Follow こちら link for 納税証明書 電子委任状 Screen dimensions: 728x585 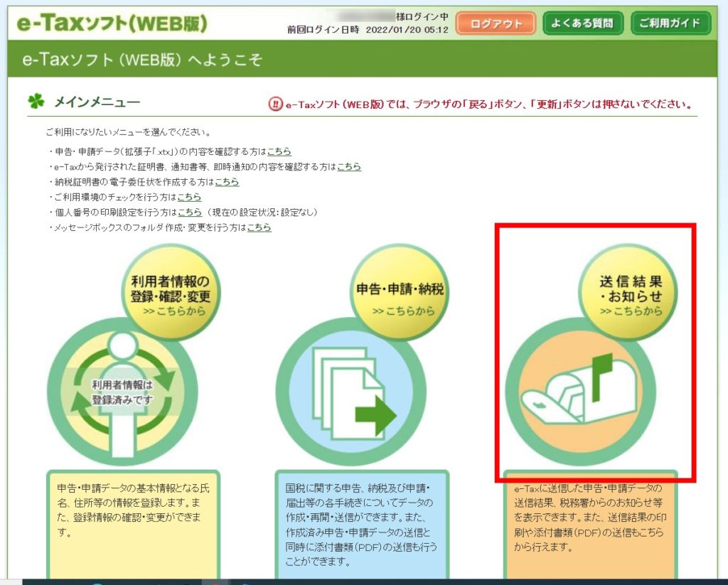click(x=227, y=182)
